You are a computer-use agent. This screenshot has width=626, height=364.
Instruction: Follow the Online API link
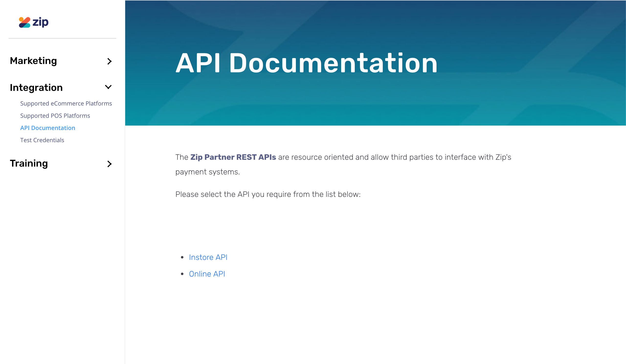tap(207, 274)
